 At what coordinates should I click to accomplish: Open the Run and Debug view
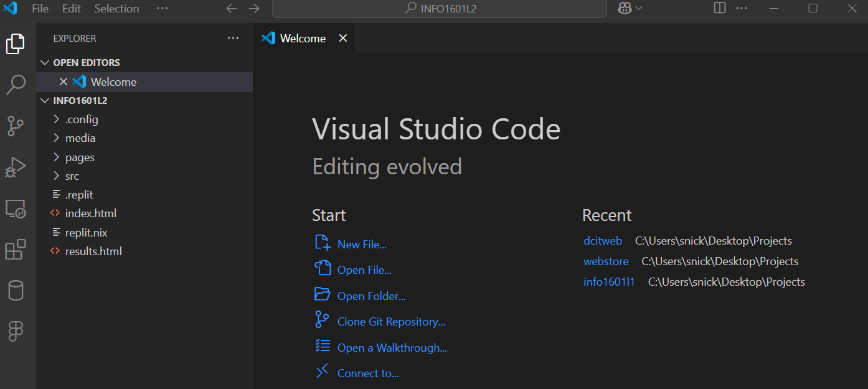click(x=16, y=167)
